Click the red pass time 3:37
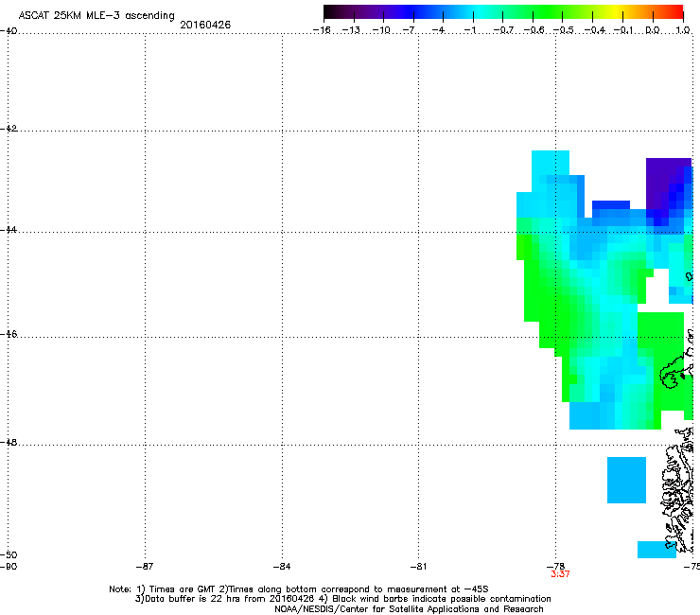This screenshot has width=700, height=615. (560, 574)
